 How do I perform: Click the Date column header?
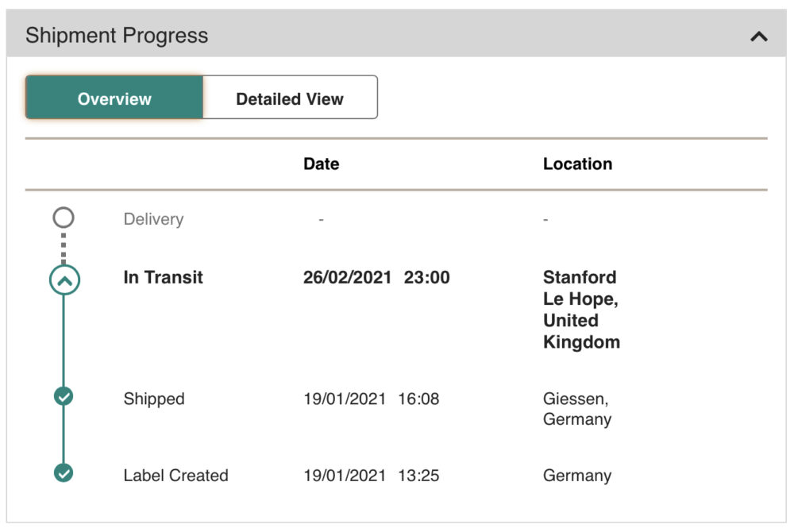pos(321,164)
